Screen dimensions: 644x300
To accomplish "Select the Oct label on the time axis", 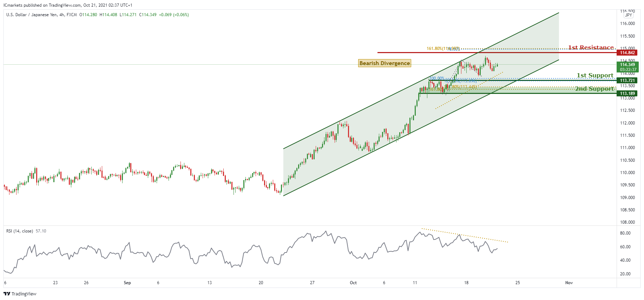I will point(353,283).
